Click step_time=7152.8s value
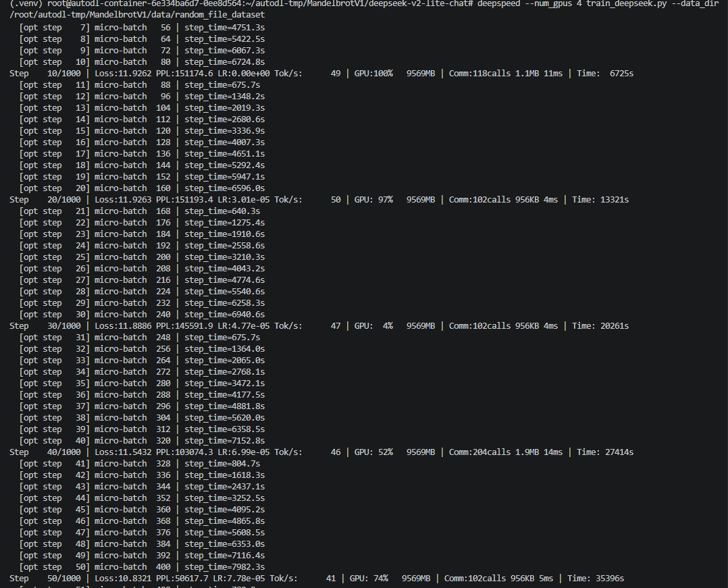Viewport: 728px width, 588px height. click(x=225, y=441)
